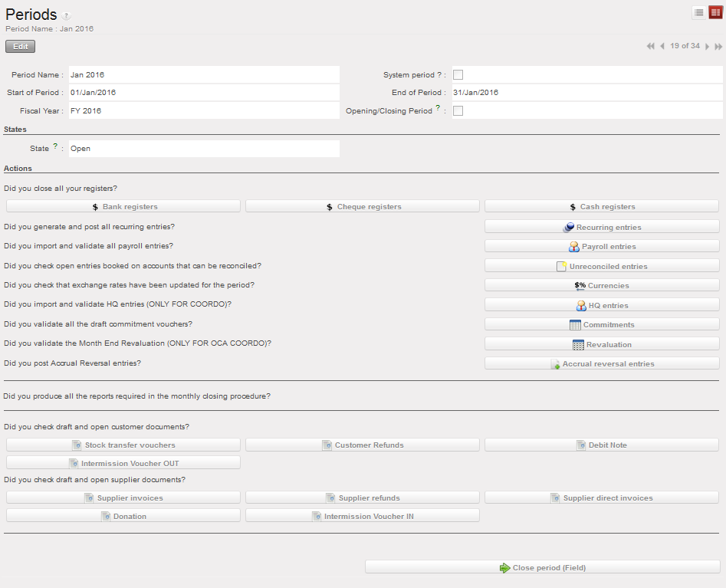The image size is (726, 588).
Task: Open Bank registers
Action: [123, 206]
